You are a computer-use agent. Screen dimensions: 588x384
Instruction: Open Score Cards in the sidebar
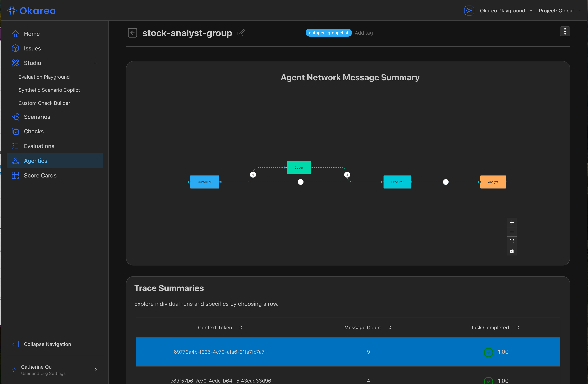click(x=40, y=175)
